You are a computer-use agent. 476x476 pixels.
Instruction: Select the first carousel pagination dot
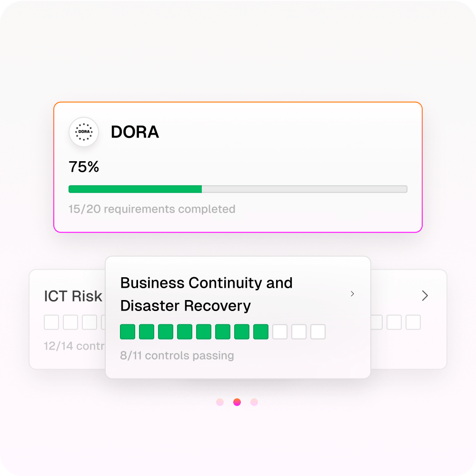coord(220,402)
